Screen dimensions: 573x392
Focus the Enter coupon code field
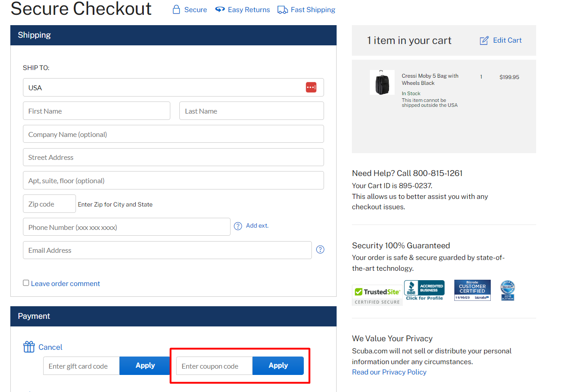pos(214,366)
